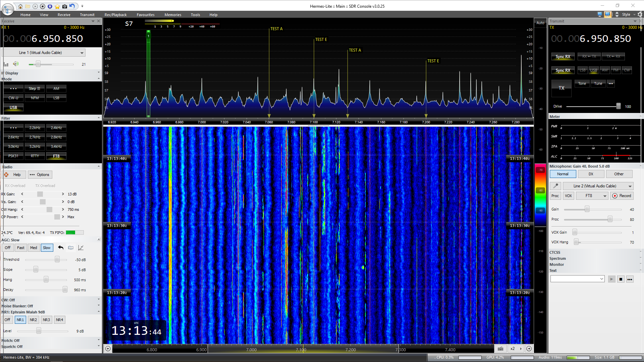Mute audio with the speaker icon

pos(15,64)
